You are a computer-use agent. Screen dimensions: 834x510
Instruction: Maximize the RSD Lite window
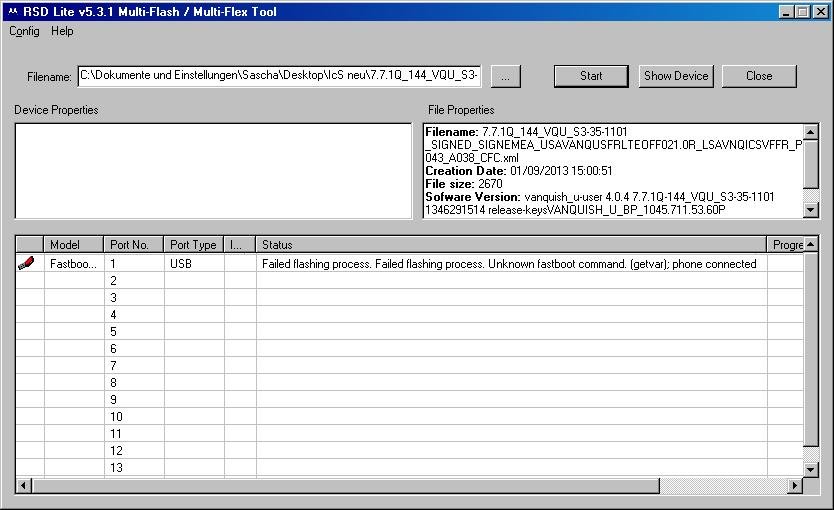pyautogui.click(x=803, y=12)
